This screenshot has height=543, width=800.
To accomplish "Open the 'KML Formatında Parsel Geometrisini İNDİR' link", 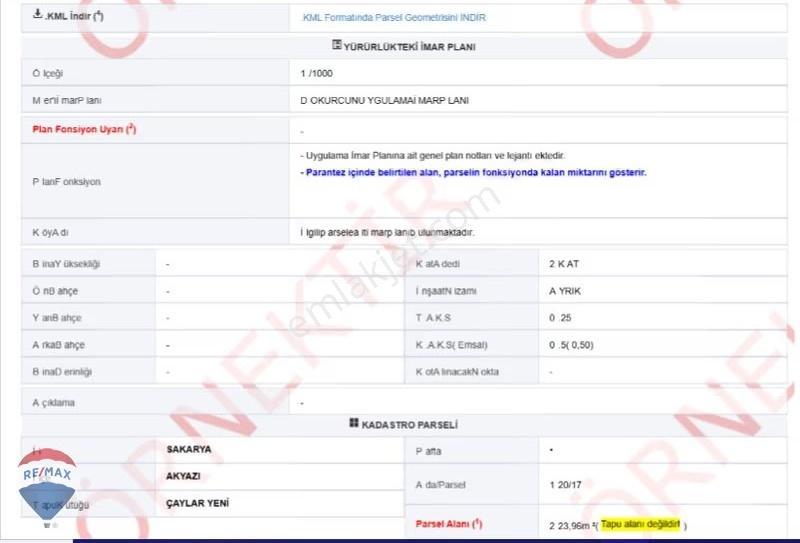I will point(394,17).
